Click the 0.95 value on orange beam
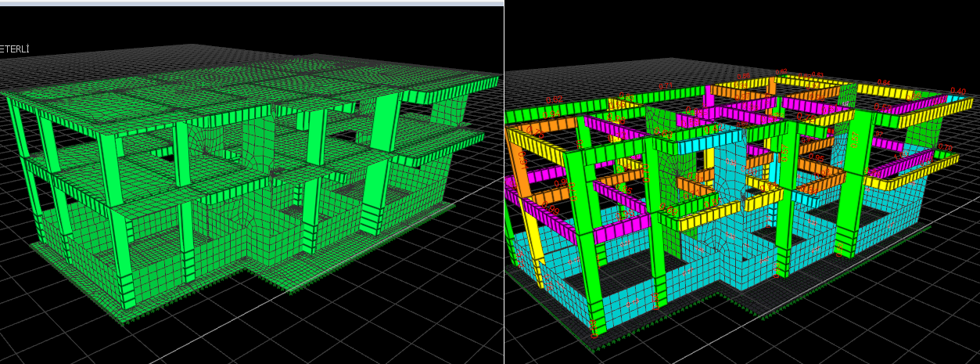980x364 pixels. tap(817, 157)
